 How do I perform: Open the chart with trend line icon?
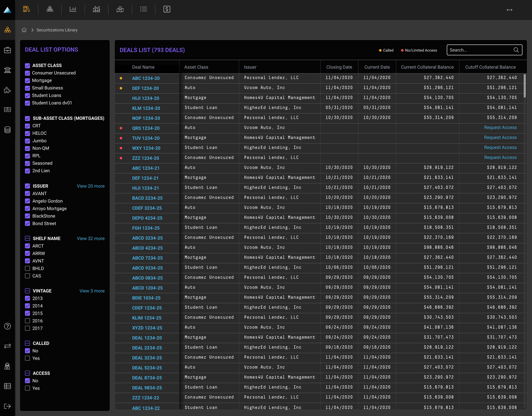[96, 9]
